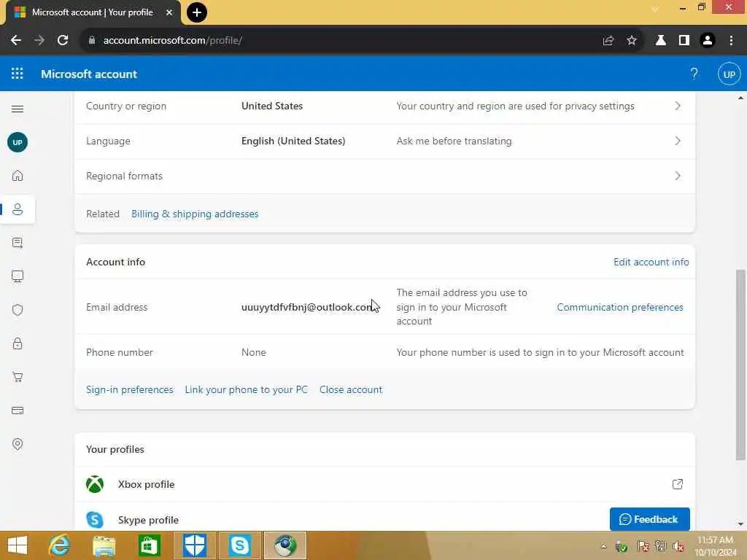Open the browser labs flask icon

[x=661, y=41]
